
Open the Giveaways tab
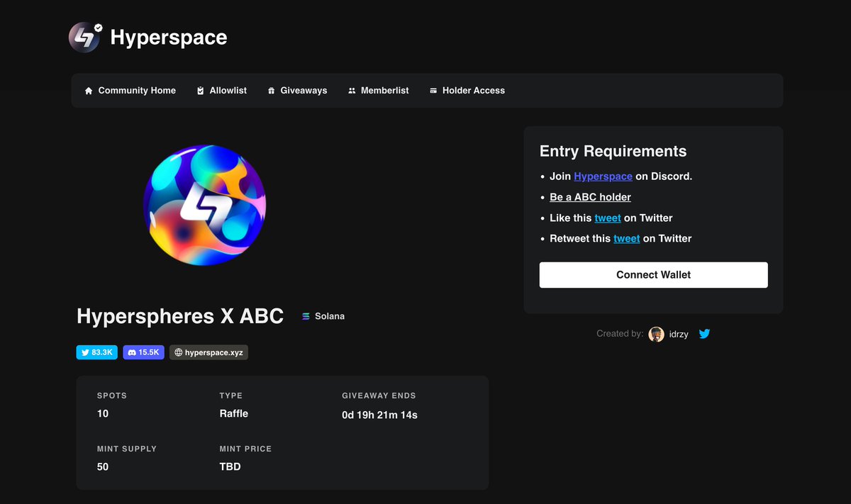297,91
